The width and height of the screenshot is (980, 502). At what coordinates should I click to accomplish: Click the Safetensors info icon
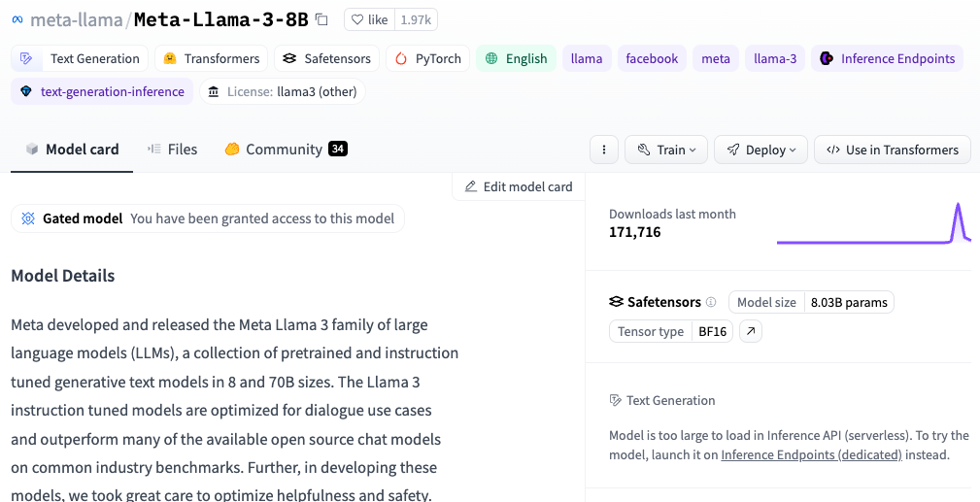711,302
